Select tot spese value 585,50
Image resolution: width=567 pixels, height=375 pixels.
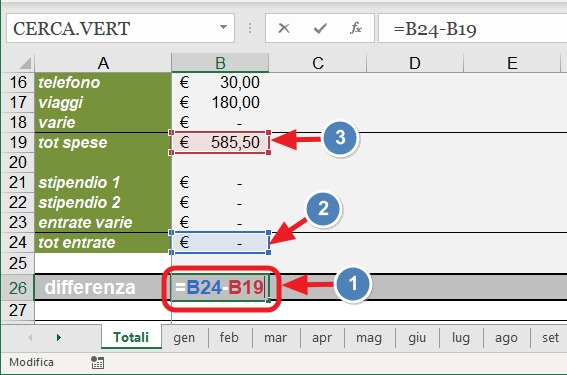click(220, 142)
